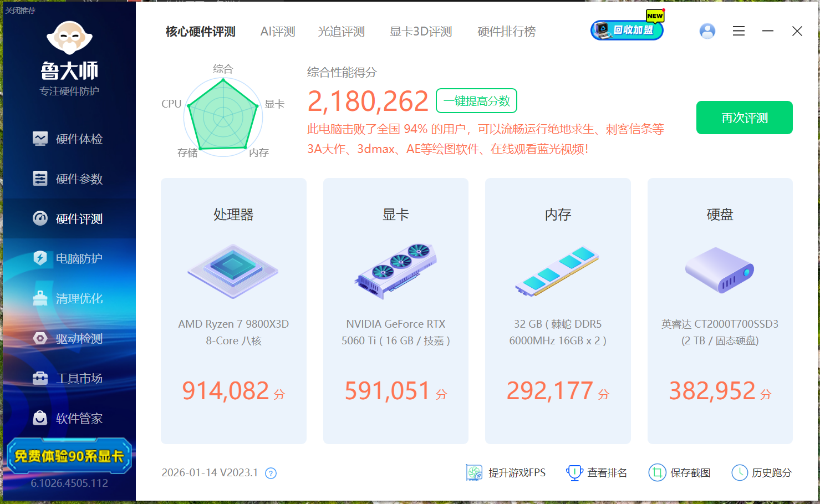Click the 查看排名 trophy icon
This screenshot has width=820, height=504.
pos(574,472)
